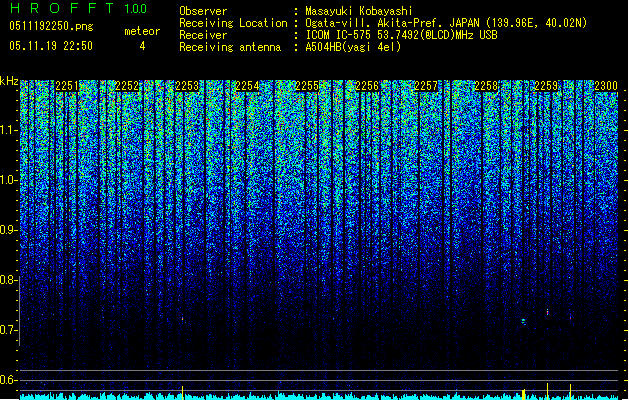Viewport: 629px width, 400px height.
Task: Click the time marker 2251
Action: (67, 86)
